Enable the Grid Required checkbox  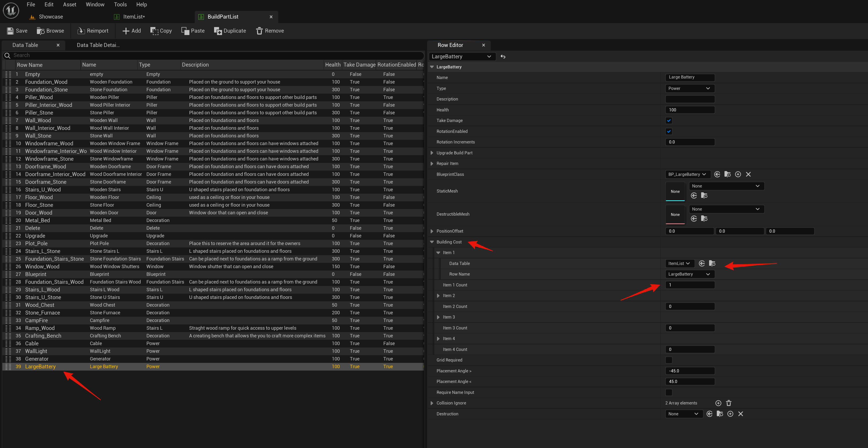(669, 360)
